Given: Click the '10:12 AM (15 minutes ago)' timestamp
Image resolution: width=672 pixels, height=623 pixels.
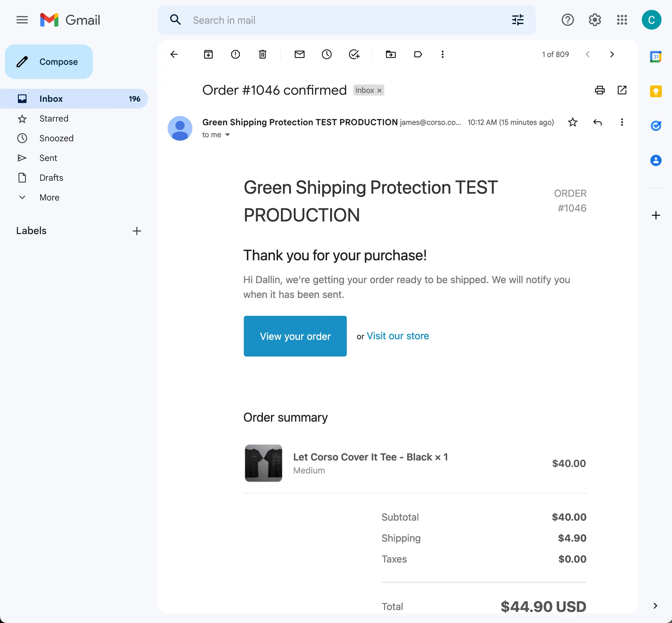Looking at the screenshot, I should 510,122.
